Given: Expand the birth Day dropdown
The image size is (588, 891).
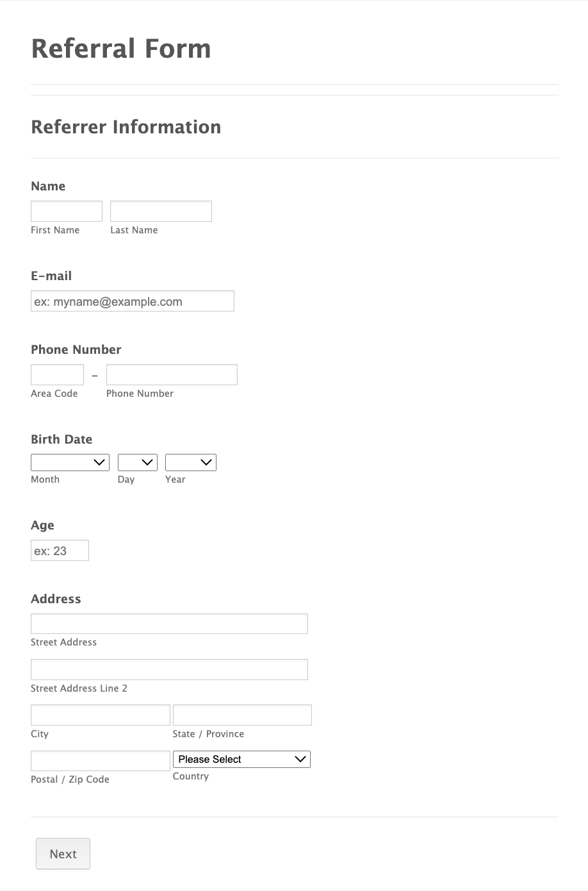Looking at the screenshot, I should tap(138, 462).
